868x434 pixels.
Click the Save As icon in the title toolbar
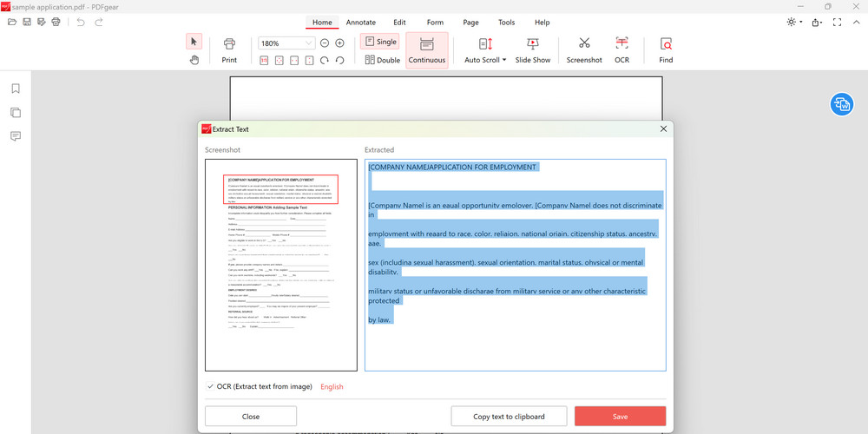(x=41, y=23)
